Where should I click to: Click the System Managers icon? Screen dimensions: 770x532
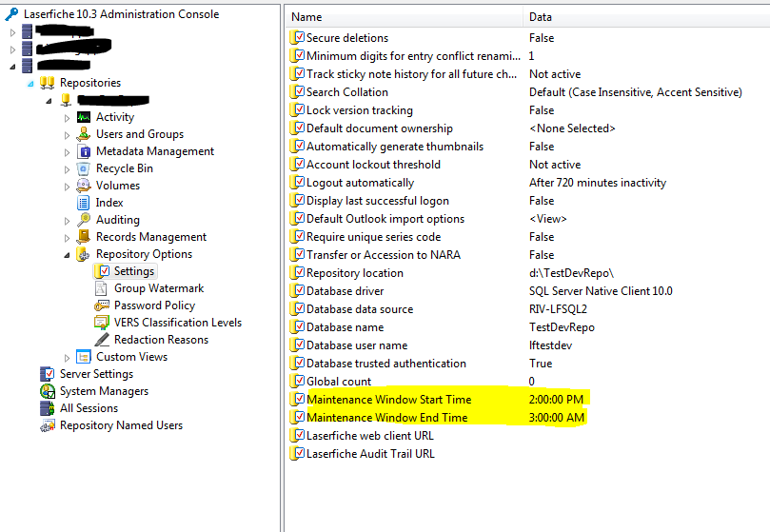[x=48, y=391]
